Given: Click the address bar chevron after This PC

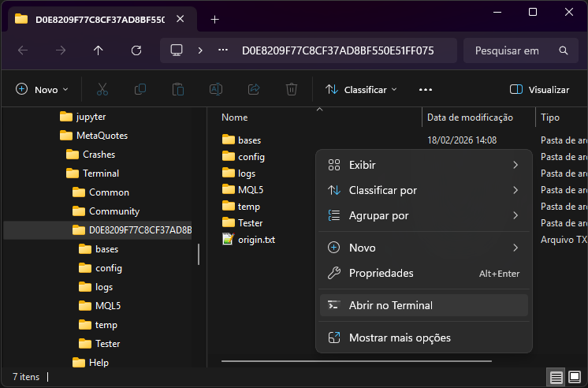Looking at the screenshot, I should pyautogui.click(x=200, y=50).
